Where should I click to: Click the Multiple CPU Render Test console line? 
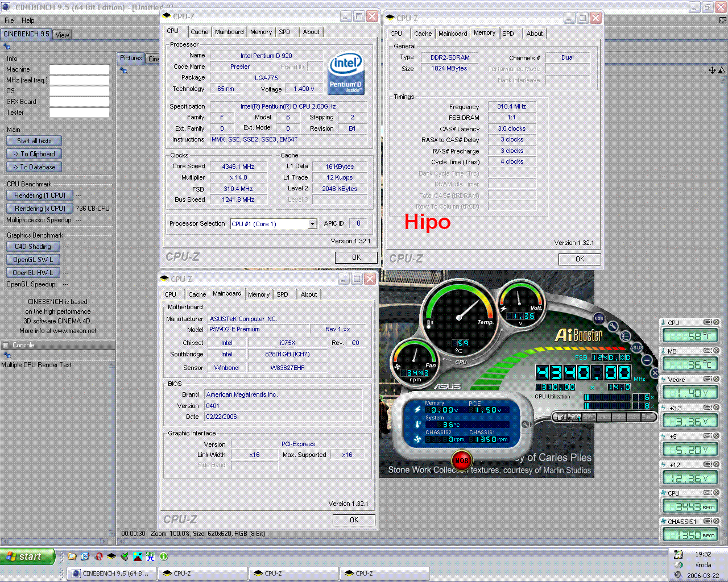point(36,365)
